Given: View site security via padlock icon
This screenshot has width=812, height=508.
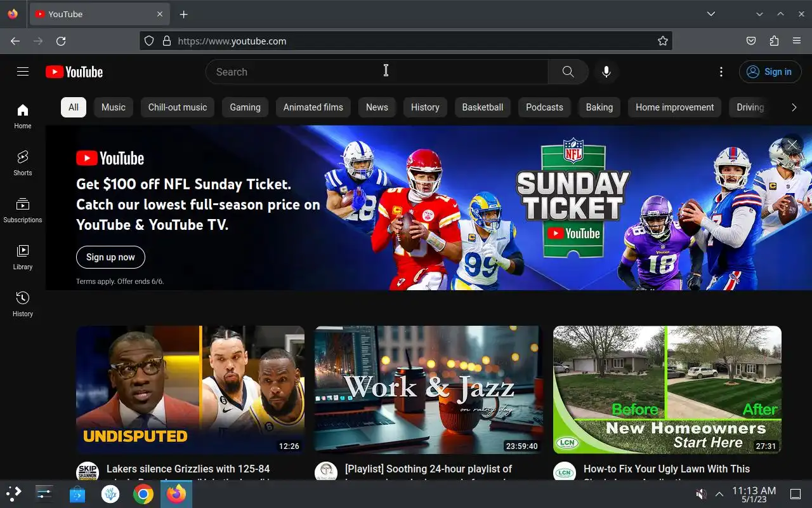Looking at the screenshot, I should [167, 41].
